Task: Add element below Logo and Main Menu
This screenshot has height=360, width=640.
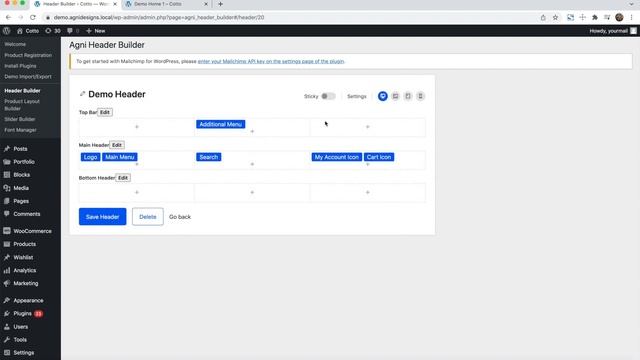Action: click(137, 164)
